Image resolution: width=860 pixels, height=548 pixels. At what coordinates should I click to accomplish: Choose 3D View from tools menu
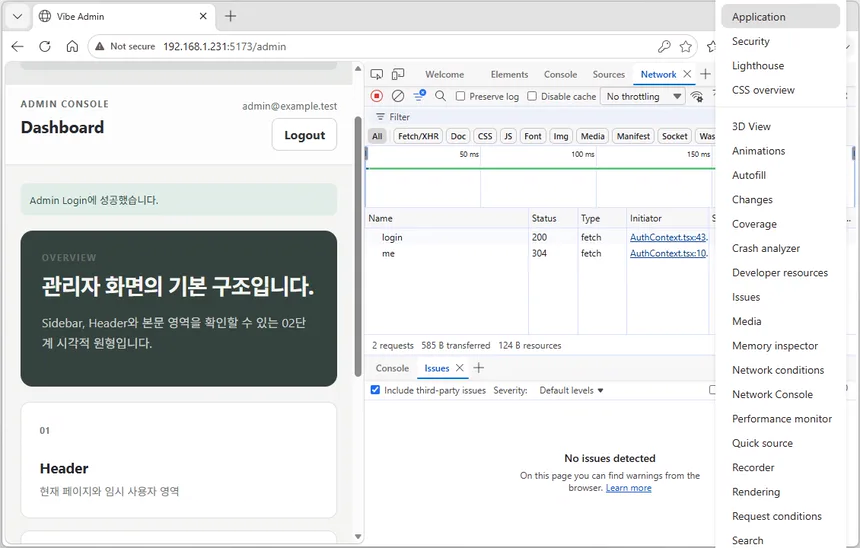point(780,127)
